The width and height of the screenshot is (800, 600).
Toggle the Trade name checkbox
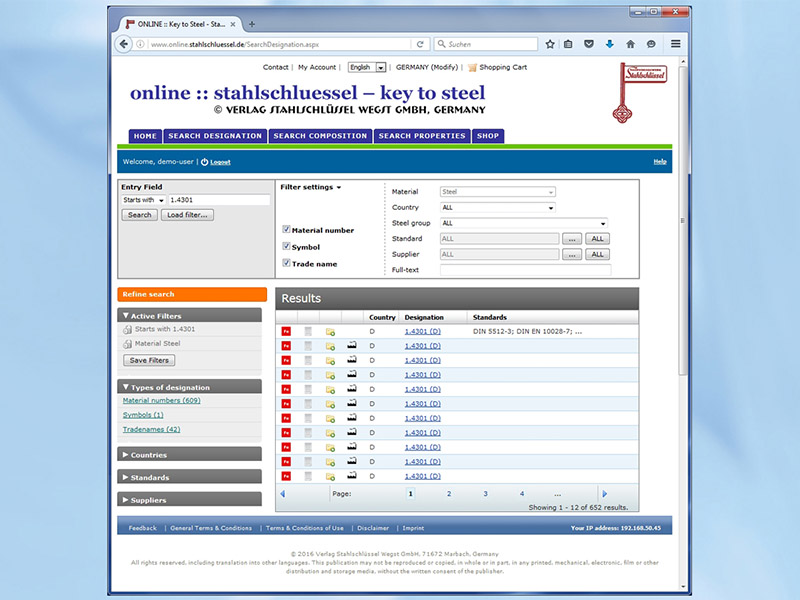(x=286, y=263)
